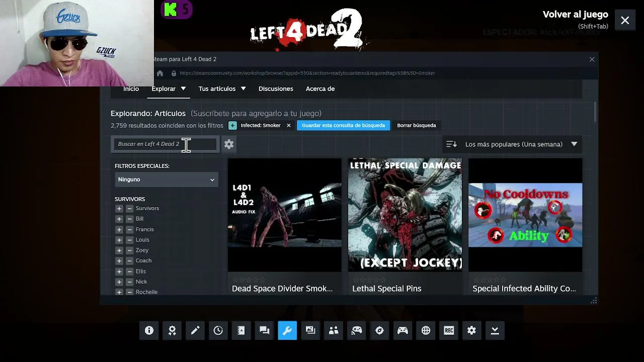644x362 pixels.
Task: Open the 'Lethal Special Pins' item title
Action: click(x=387, y=289)
